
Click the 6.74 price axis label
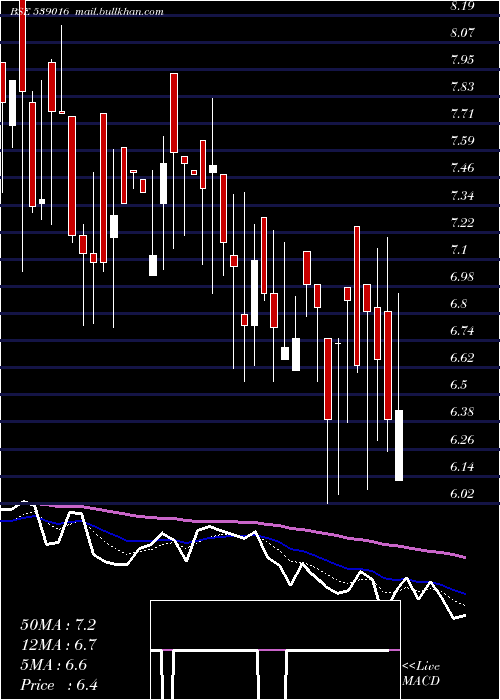tap(463, 331)
